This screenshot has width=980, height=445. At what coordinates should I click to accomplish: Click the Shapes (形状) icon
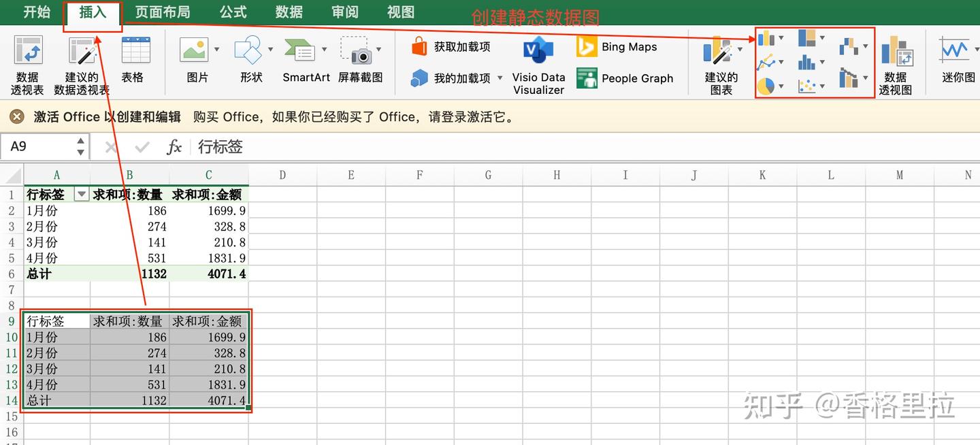[248, 50]
